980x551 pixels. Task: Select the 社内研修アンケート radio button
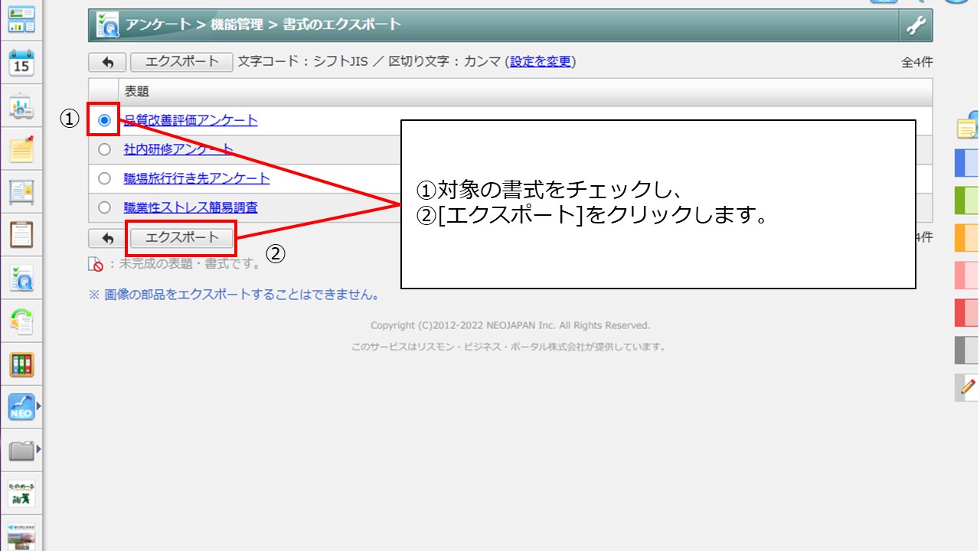[104, 149]
